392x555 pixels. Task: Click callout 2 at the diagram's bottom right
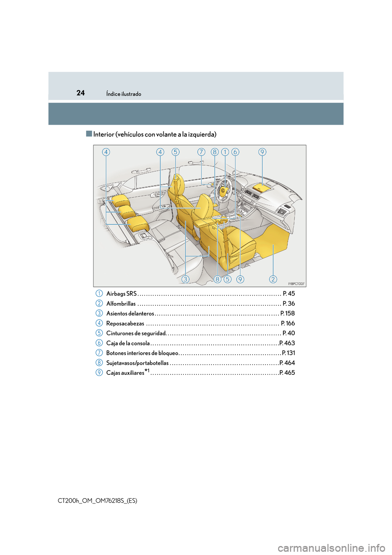click(273, 279)
